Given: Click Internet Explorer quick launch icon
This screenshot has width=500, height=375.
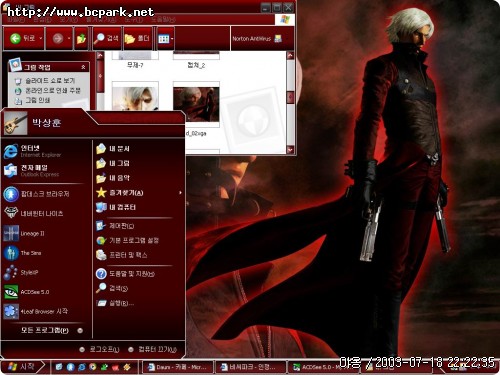Looking at the screenshot, I should coord(82,367).
